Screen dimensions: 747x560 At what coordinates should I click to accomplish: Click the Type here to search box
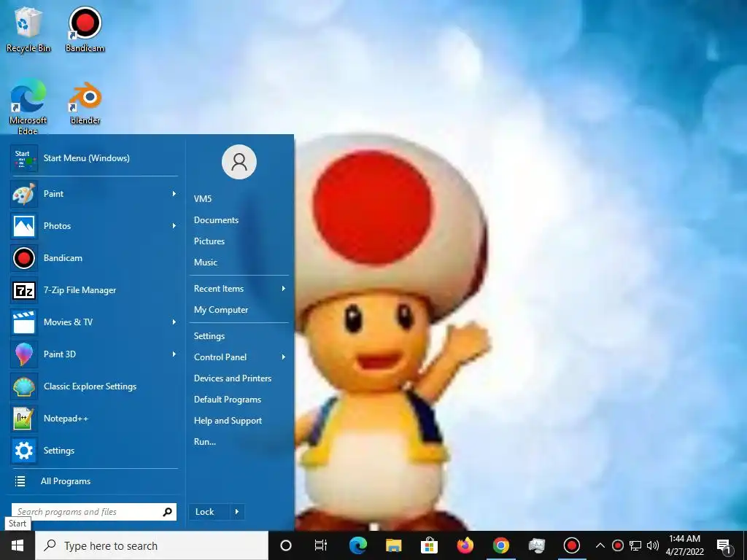tap(152, 545)
